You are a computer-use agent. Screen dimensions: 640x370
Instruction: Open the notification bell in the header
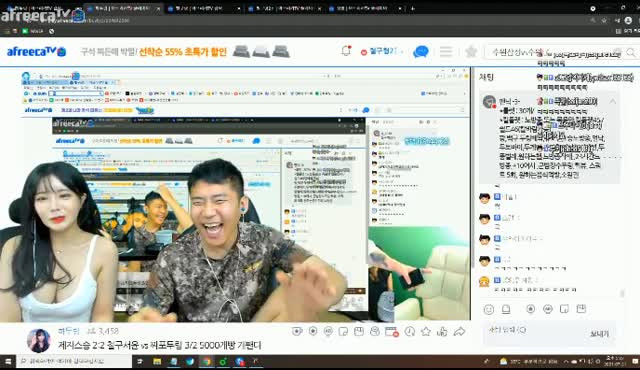(346, 51)
